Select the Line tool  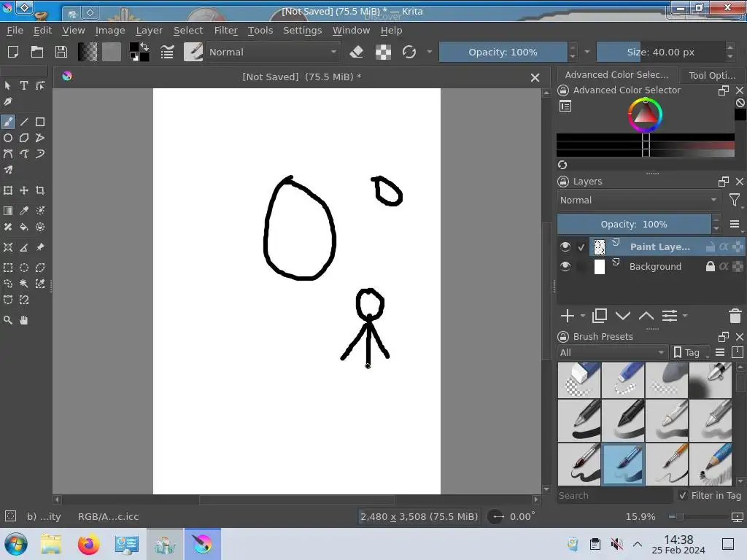(x=24, y=122)
